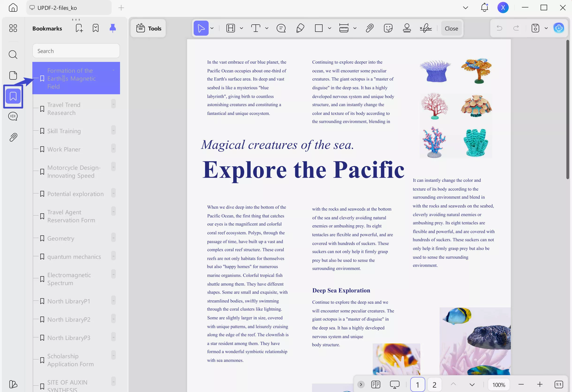
Task: Expand the selection tool dropdown arrow
Action: click(x=212, y=28)
